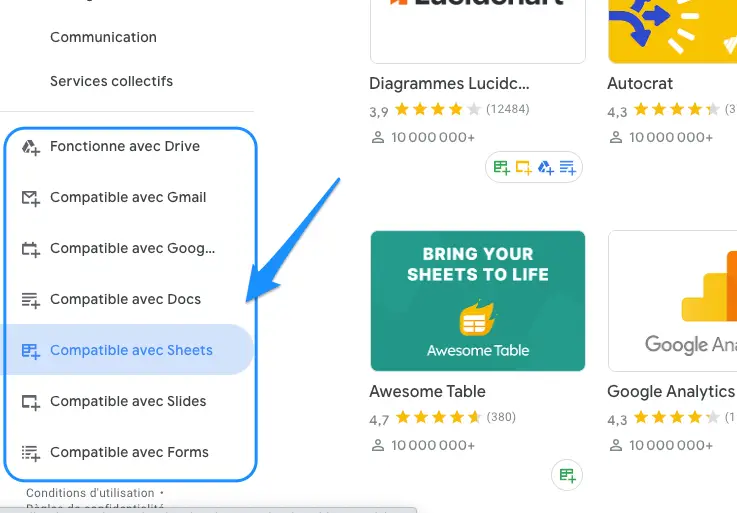Click the (12484) review count
This screenshot has width=737, height=513.
(508, 109)
